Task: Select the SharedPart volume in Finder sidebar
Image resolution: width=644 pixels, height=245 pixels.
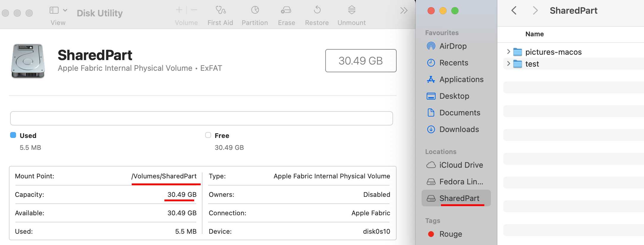Action: coord(456,198)
